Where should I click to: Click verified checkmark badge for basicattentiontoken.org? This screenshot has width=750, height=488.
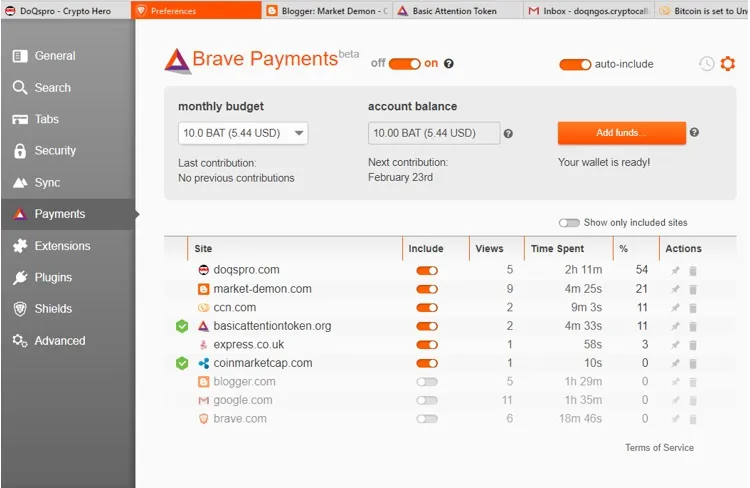[x=182, y=326]
